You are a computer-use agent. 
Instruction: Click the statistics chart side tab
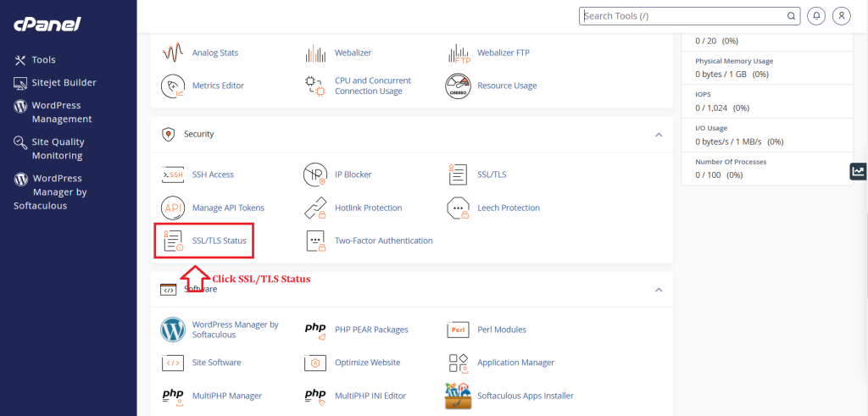(x=859, y=171)
